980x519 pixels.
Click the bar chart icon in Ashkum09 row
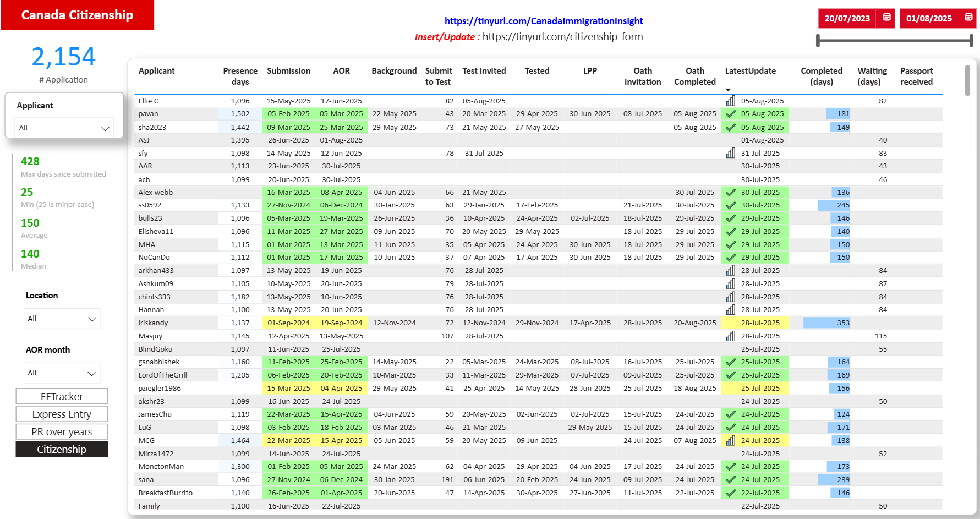(x=731, y=283)
